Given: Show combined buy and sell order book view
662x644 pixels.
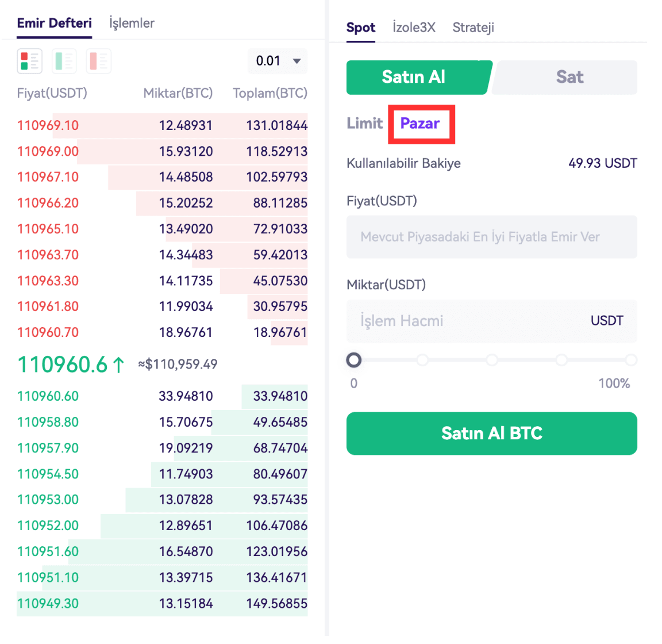Looking at the screenshot, I should 30,61.
